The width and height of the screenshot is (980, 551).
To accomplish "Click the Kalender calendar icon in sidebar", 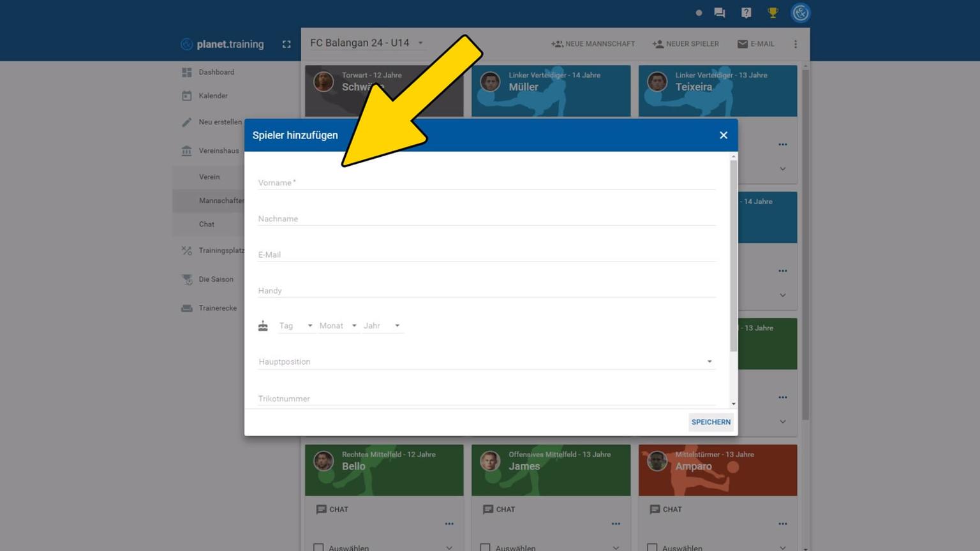I will pos(187,96).
